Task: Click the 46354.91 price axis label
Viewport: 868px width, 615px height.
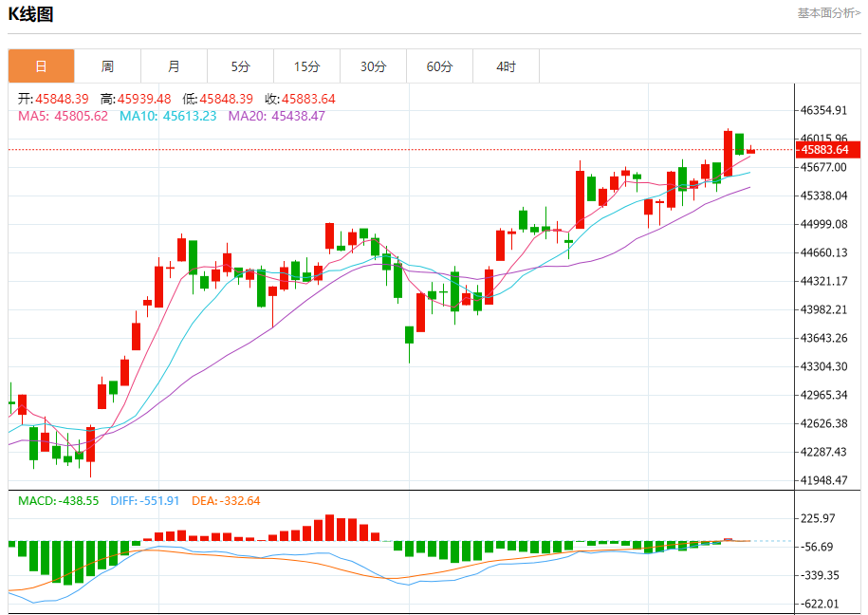Action: pyautogui.click(x=823, y=110)
